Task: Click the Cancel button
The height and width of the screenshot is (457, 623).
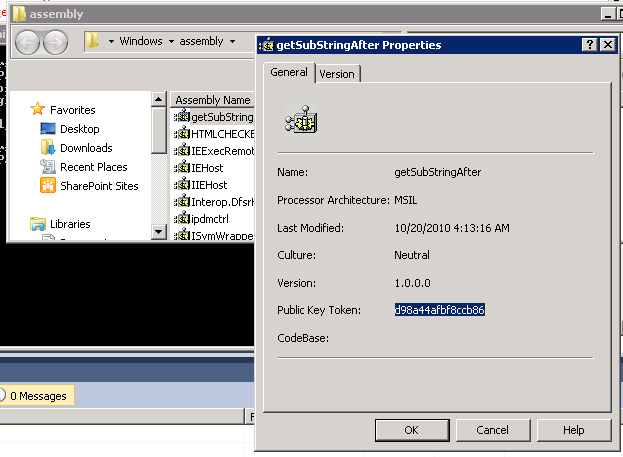Action: click(493, 430)
